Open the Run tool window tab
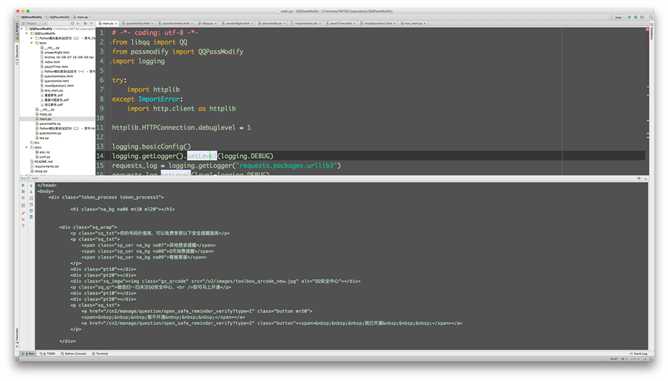This screenshot has height=381, width=668. click(x=29, y=354)
